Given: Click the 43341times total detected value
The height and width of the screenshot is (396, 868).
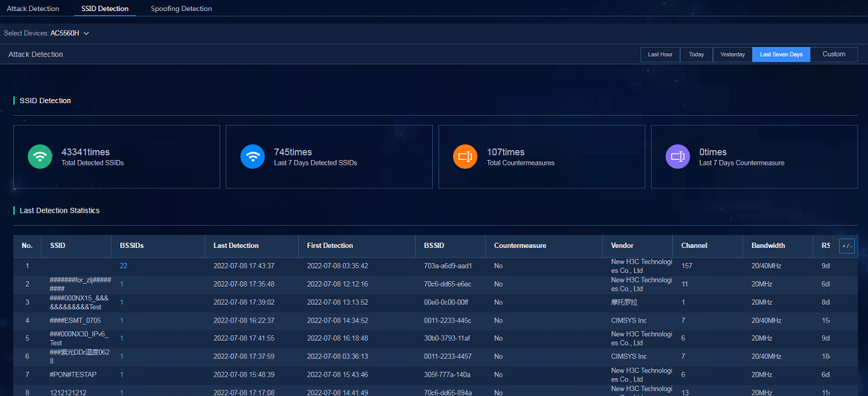Looking at the screenshot, I should (x=86, y=152).
